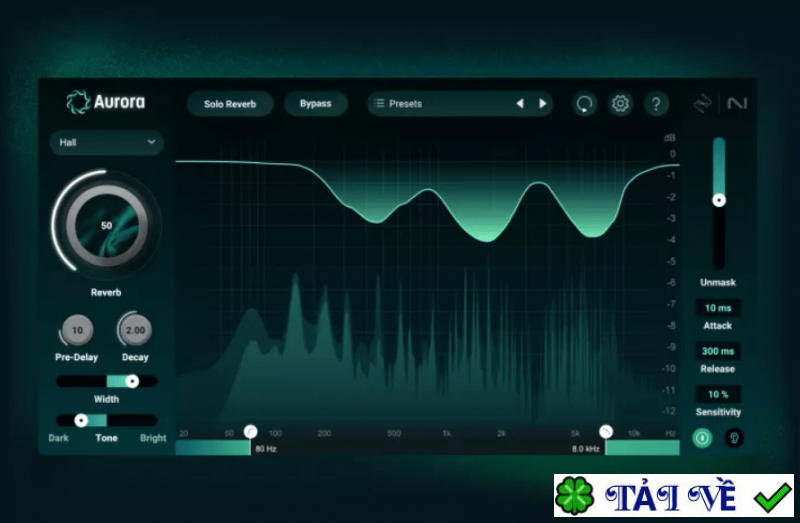This screenshot has width=800, height=523.
Task: Click the Width slider handle
Action: (132, 381)
